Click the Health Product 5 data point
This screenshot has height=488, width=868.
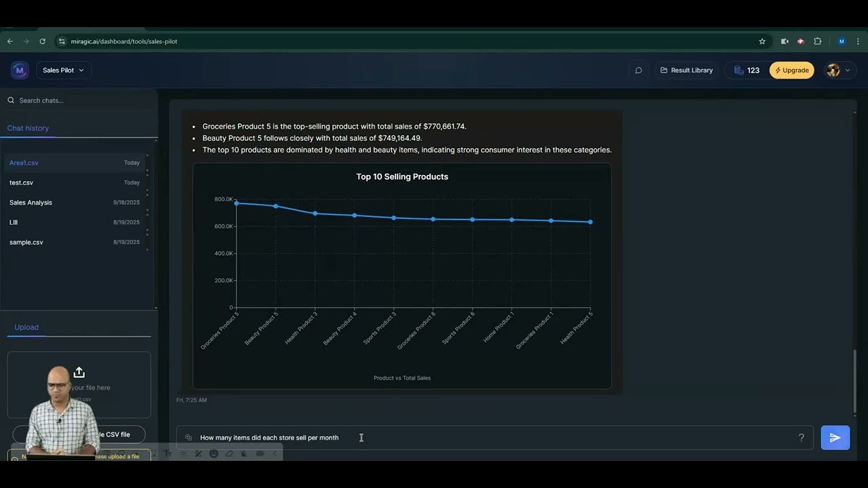pyautogui.click(x=591, y=222)
